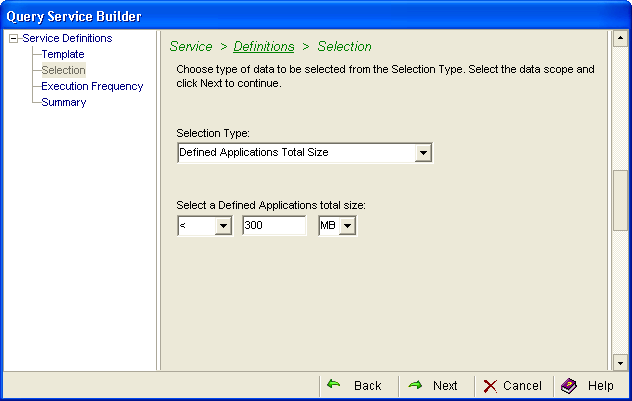Open the Summary tree item
Image resolution: width=632 pixels, height=401 pixels.
click(64, 102)
